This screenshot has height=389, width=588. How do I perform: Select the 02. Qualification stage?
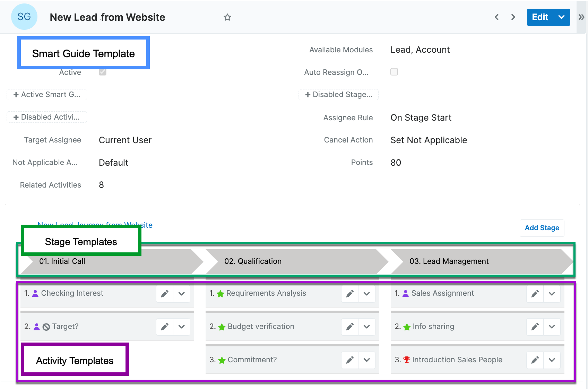tap(253, 261)
